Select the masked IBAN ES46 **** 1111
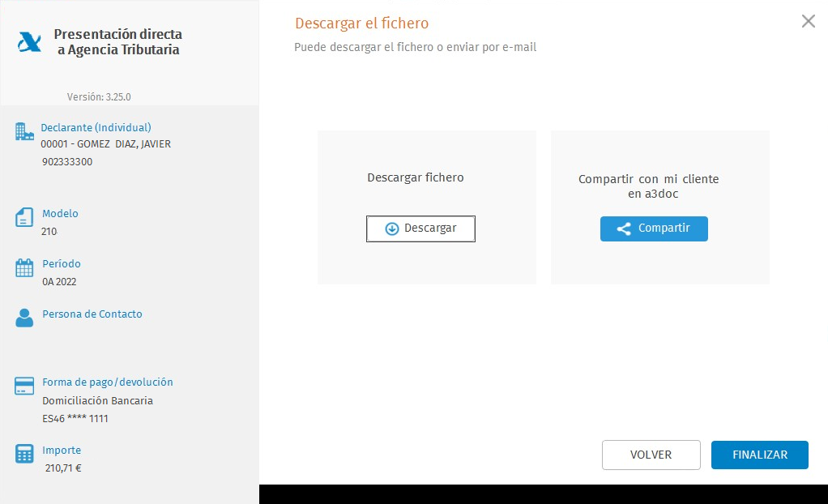This screenshot has width=828, height=504. [x=75, y=418]
